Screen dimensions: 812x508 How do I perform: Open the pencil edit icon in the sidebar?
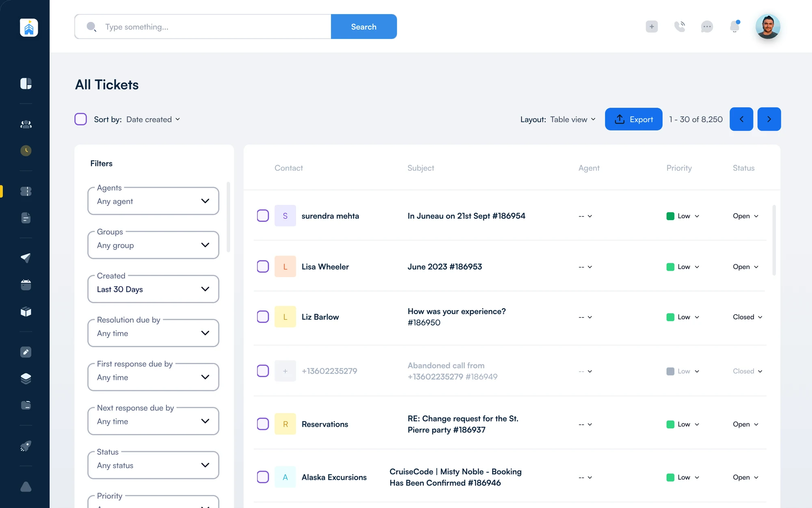click(x=26, y=352)
